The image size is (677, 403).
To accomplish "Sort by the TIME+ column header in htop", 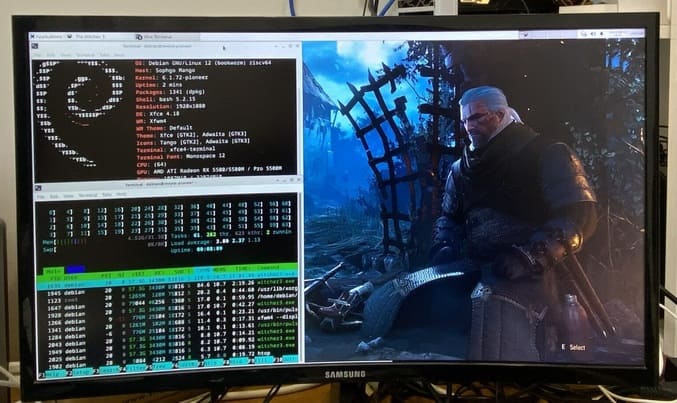I will coord(244,268).
